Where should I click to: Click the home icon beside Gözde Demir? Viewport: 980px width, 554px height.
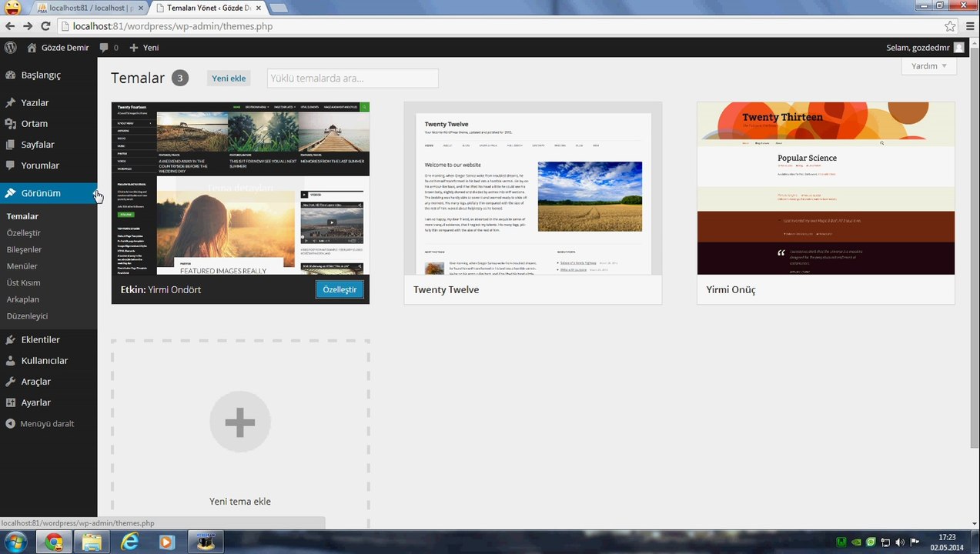coord(32,48)
